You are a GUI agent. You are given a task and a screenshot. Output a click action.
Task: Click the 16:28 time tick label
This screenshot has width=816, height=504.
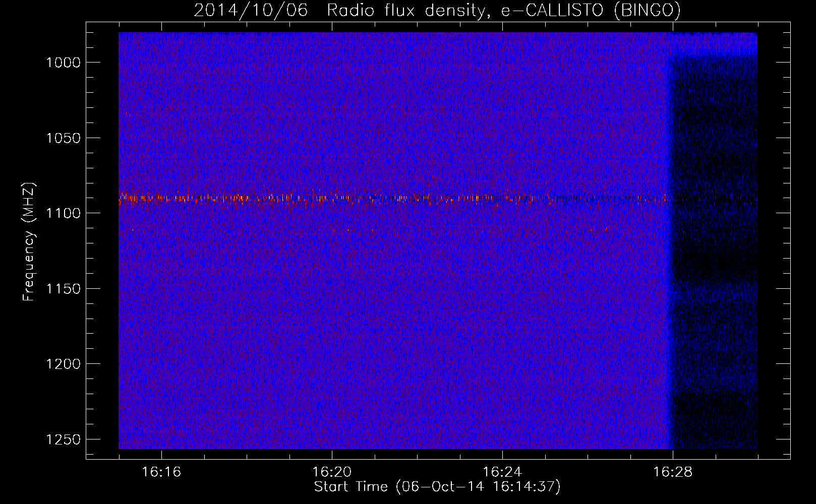pyautogui.click(x=673, y=472)
